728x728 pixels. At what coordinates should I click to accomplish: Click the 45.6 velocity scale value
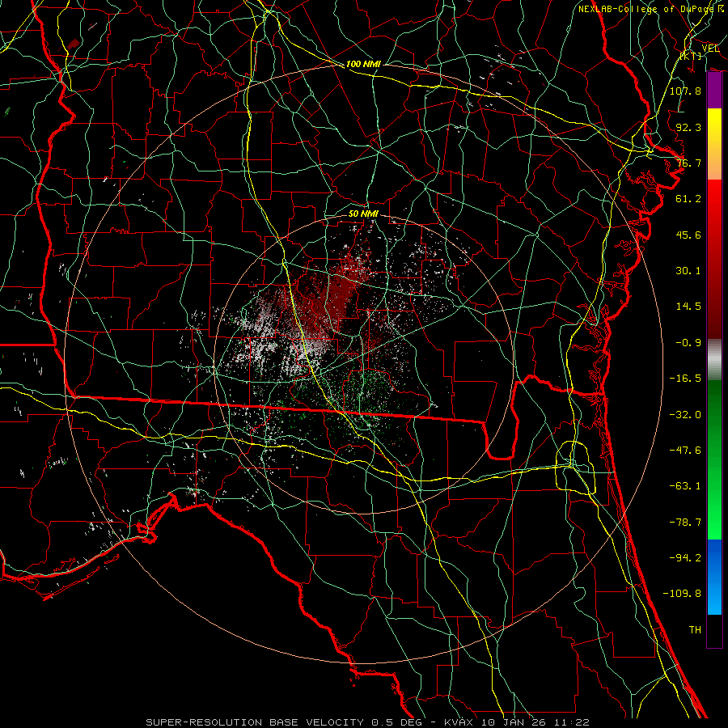click(688, 235)
